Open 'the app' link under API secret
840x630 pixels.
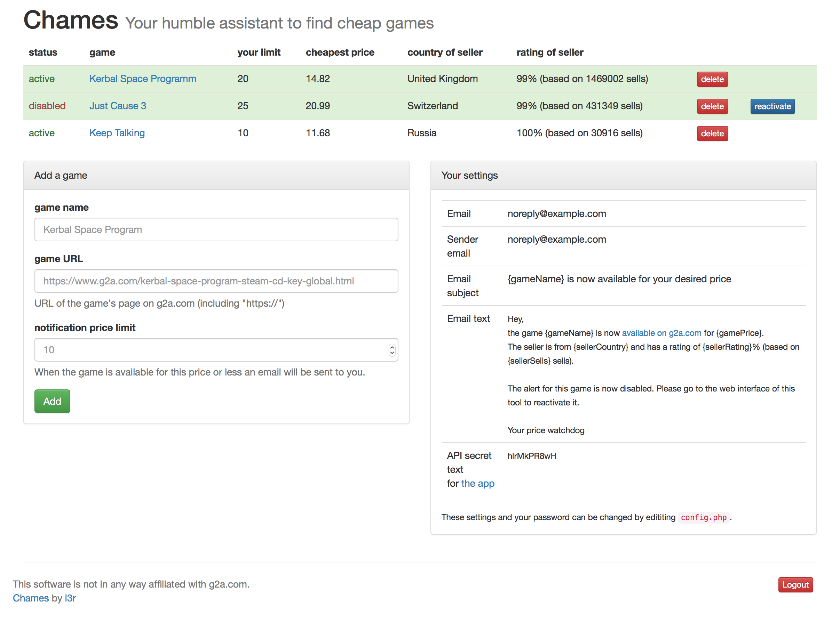pyautogui.click(x=478, y=484)
